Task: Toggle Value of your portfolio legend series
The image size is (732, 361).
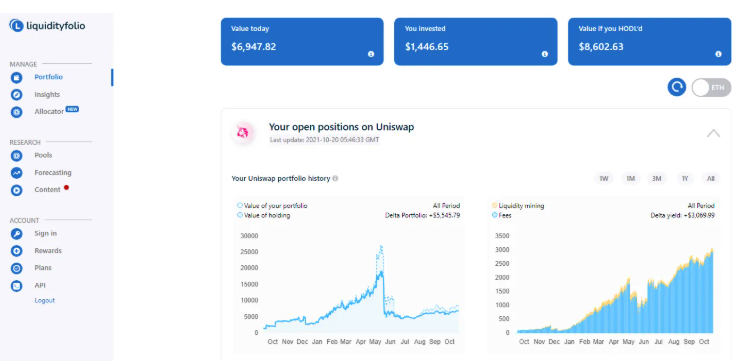Action: (x=273, y=205)
